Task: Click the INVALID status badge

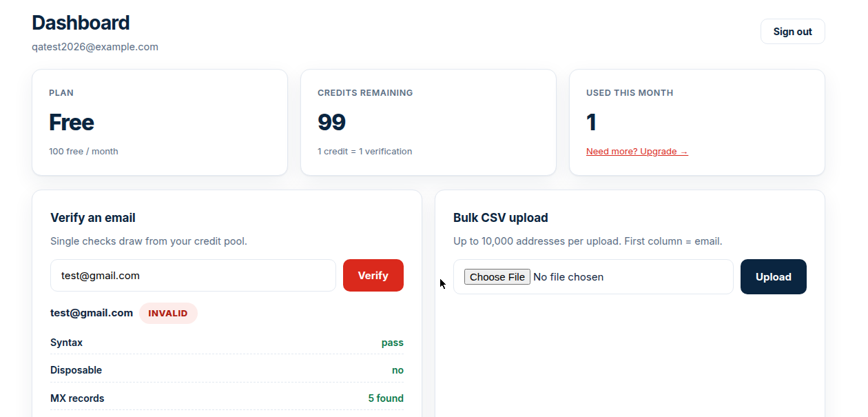Action: click(168, 313)
